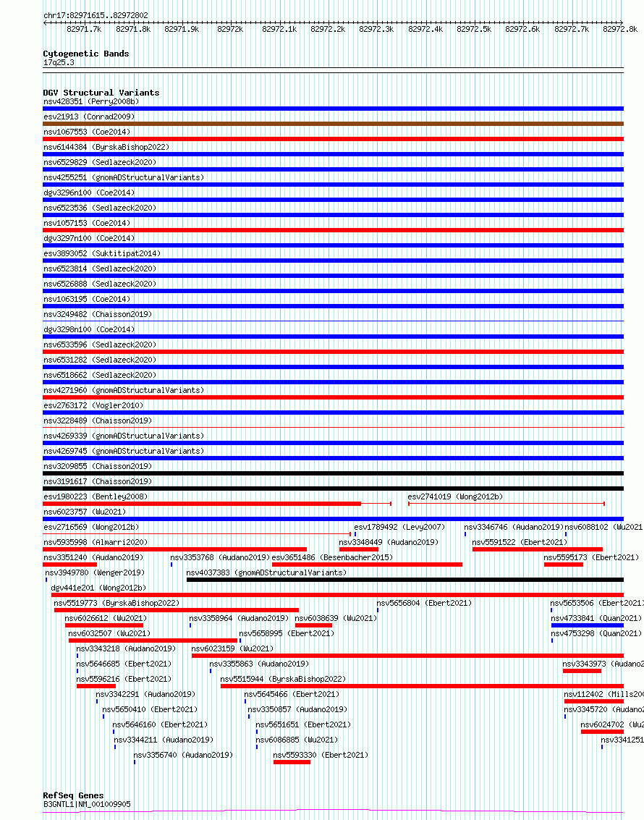Image resolution: width=644 pixels, height=820 pixels.
Task: Click nsv6531282 (Sedlazeck2020) label
Action: coord(100,360)
